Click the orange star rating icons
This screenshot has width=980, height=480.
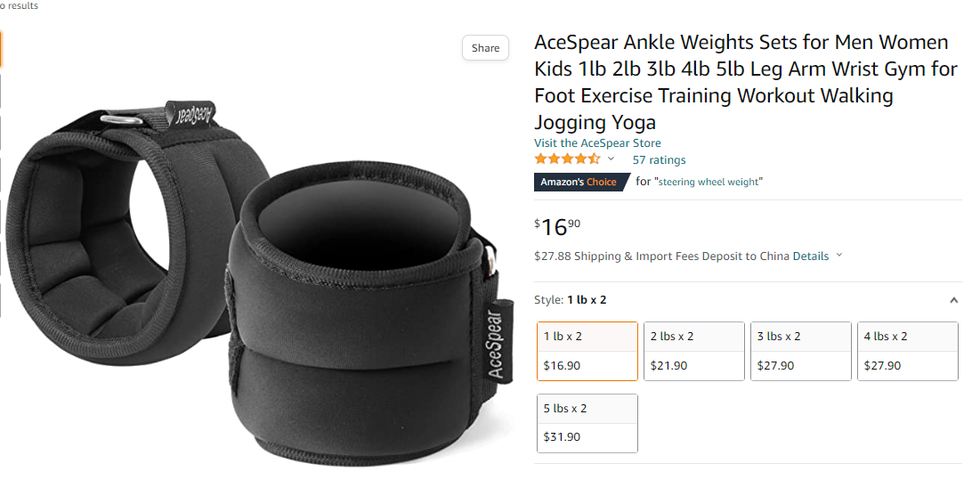568,159
